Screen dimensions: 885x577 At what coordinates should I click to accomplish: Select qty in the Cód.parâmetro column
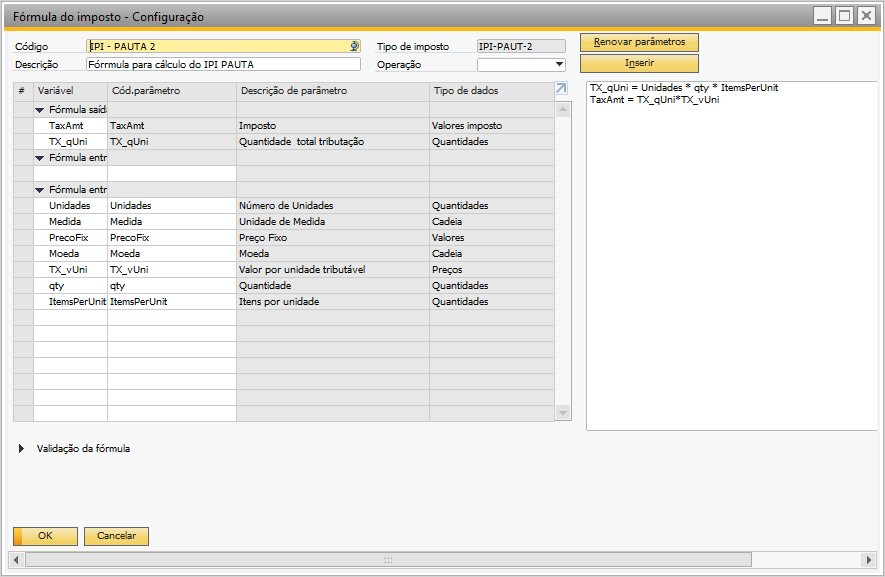pos(172,286)
